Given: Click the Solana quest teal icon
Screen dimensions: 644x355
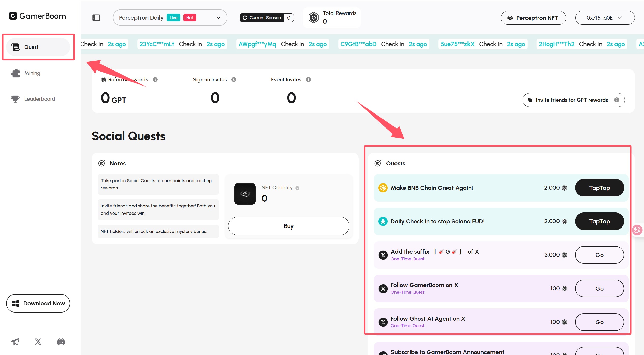Looking at the screenshot, I should (x=383, y=221).
